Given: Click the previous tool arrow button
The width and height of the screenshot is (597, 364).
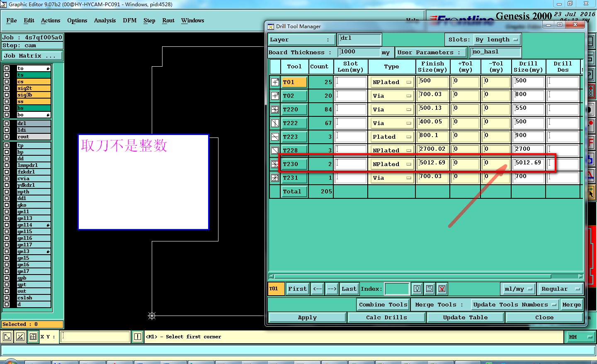Looking at the screenshot, I should coord(317,289).
